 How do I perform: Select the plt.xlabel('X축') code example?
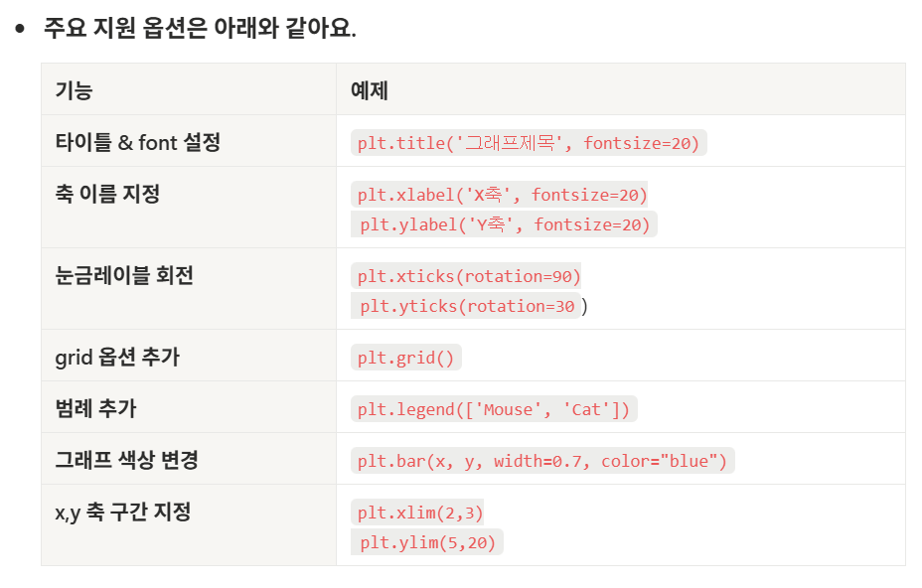502,193
